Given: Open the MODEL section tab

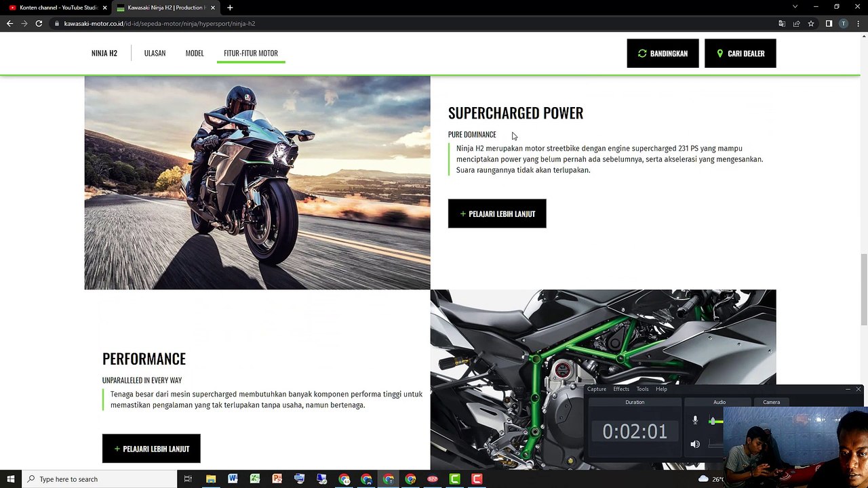Looking at the screenshot, I should [x=195, y=54].
